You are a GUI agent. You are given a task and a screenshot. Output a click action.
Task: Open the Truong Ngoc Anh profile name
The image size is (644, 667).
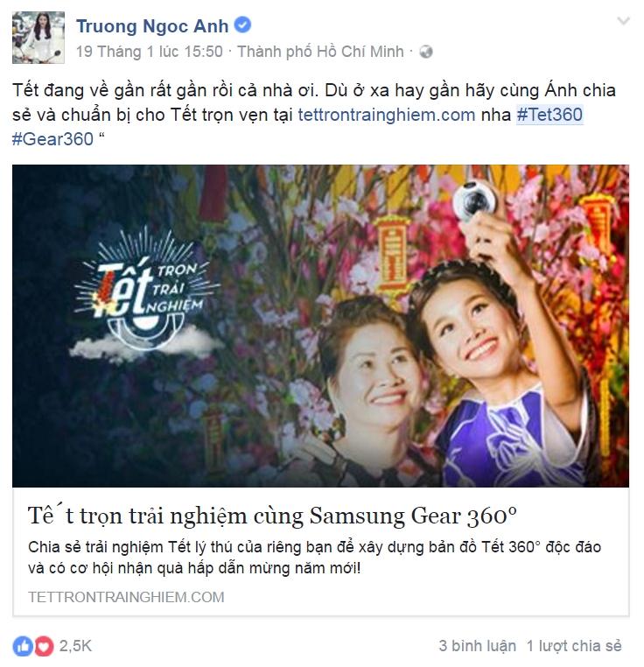click(x=152, y=26)
